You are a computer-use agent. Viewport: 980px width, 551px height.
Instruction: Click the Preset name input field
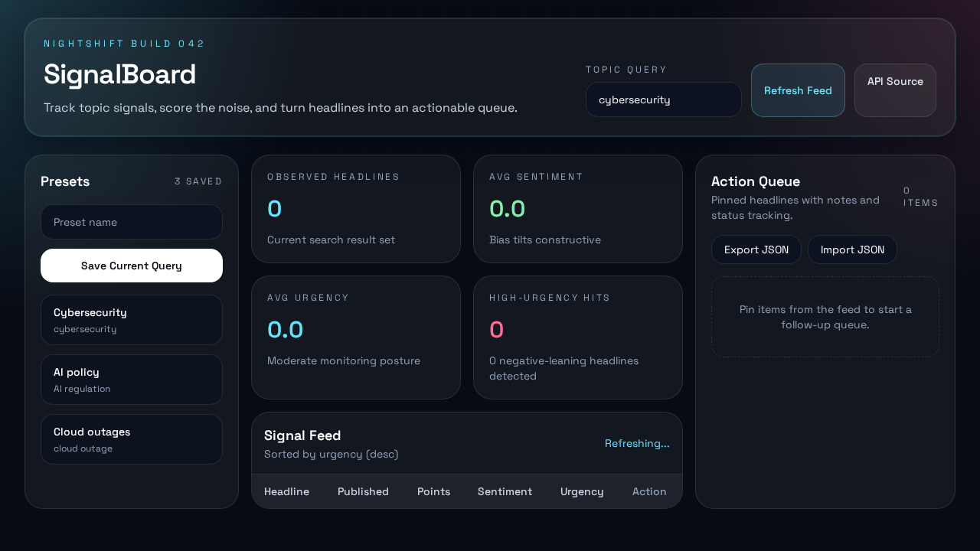[x=131, y=222]
